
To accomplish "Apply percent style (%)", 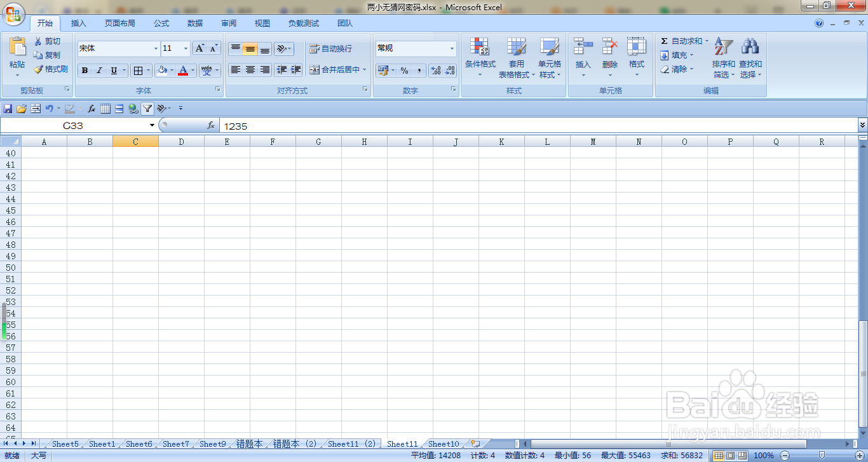I will 404,71.
